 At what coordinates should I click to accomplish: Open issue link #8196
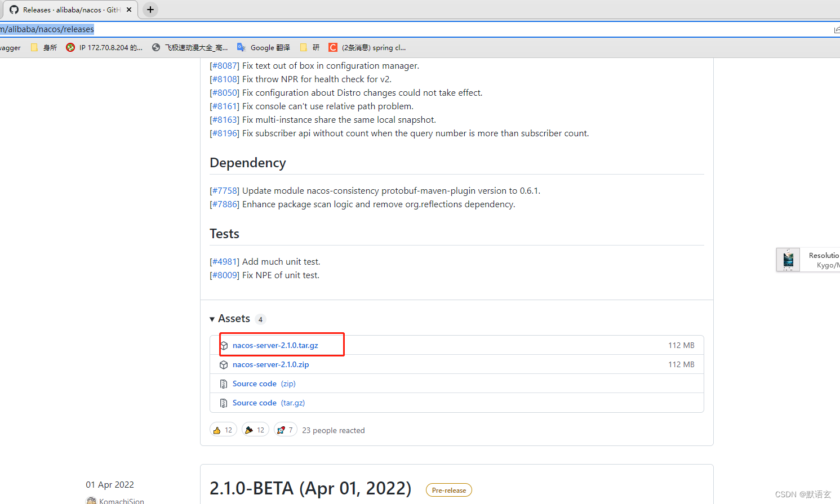[x=224, y=133]
